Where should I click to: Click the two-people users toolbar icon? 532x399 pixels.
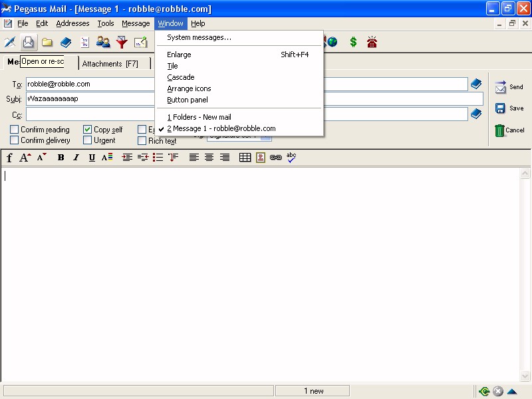point(103,42)
